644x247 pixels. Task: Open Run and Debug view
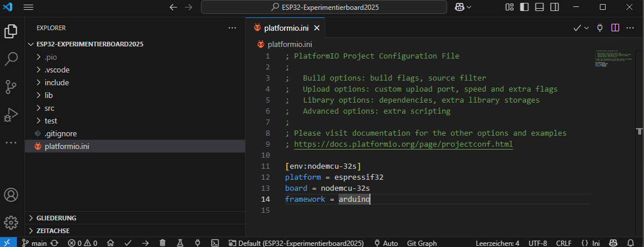[x=11, y=115]
